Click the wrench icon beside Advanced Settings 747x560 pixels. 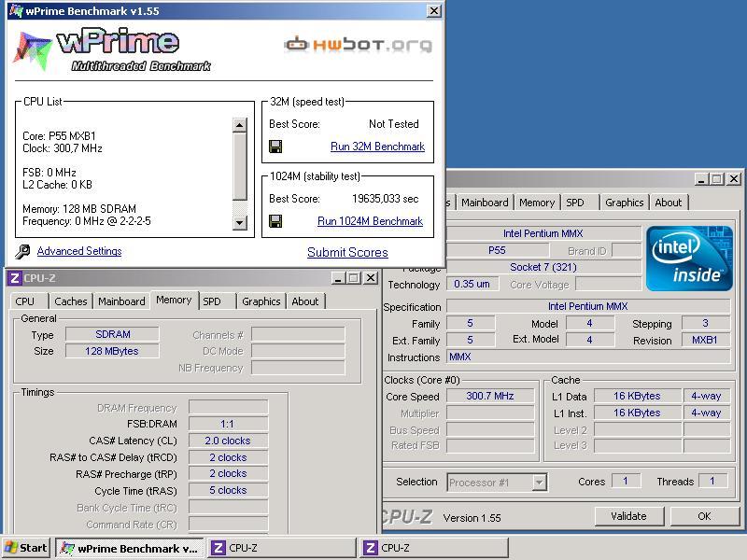(x=21, y=251)
